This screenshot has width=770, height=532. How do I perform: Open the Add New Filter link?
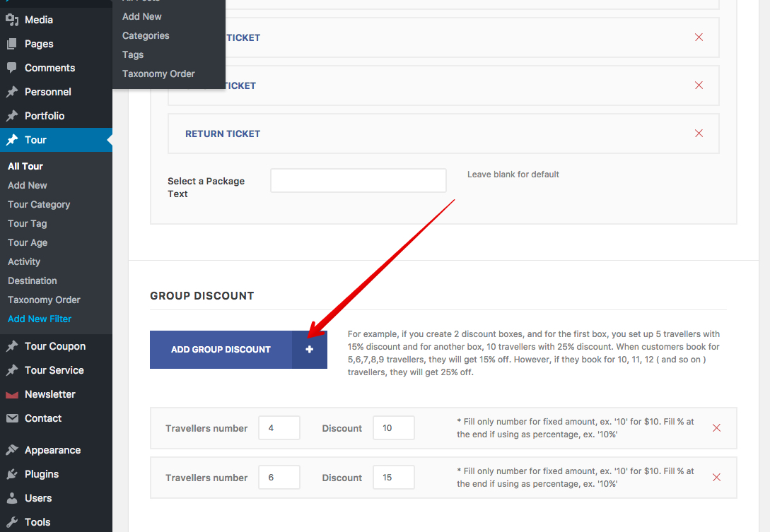click(40, 319)
